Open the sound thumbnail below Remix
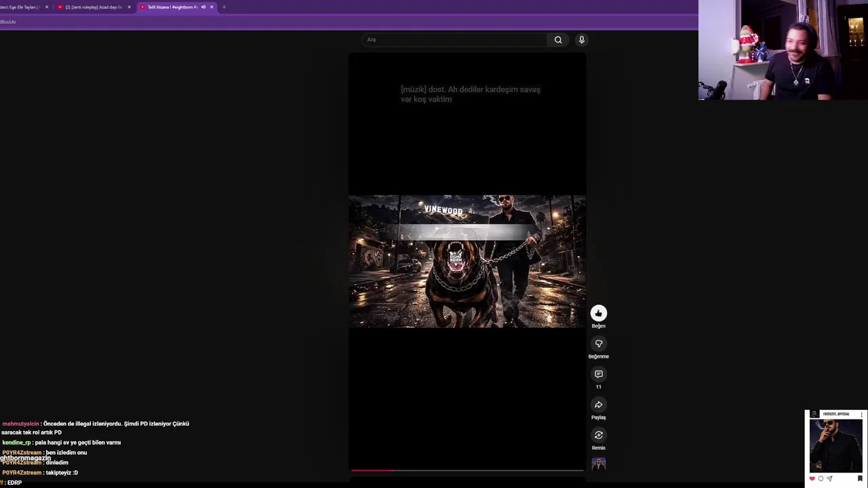868x488 pixels. [598, 464]
